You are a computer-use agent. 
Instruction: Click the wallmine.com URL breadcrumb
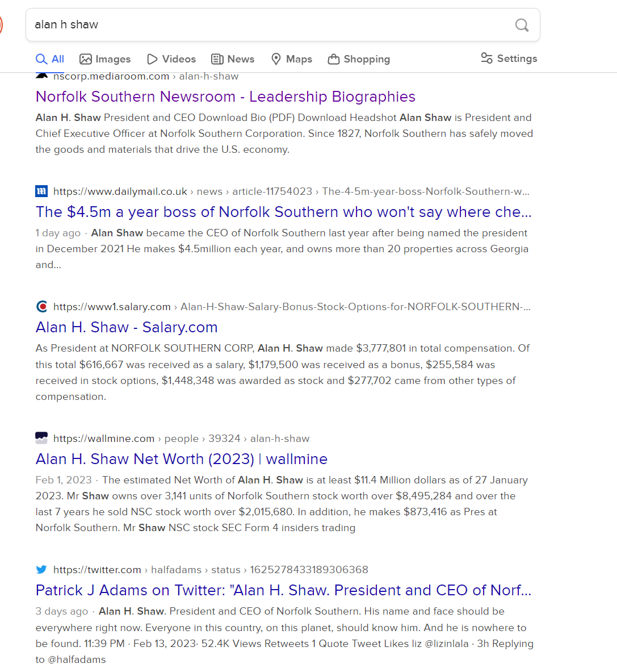click(181, 439)
